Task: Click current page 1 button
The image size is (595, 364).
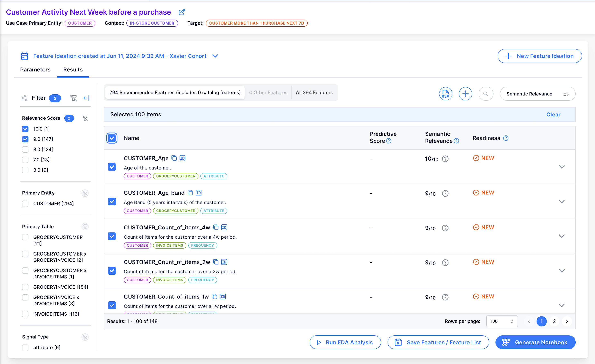Action: coord(541,321)
